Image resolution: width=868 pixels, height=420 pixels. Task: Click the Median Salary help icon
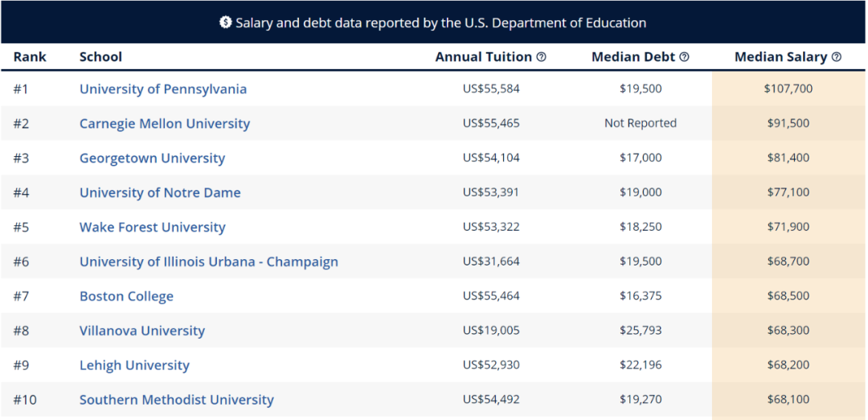837,57
